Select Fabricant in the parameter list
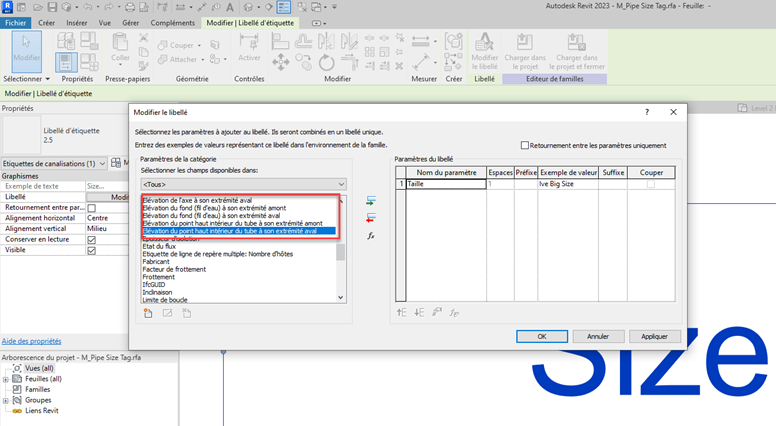 [158, 261]
